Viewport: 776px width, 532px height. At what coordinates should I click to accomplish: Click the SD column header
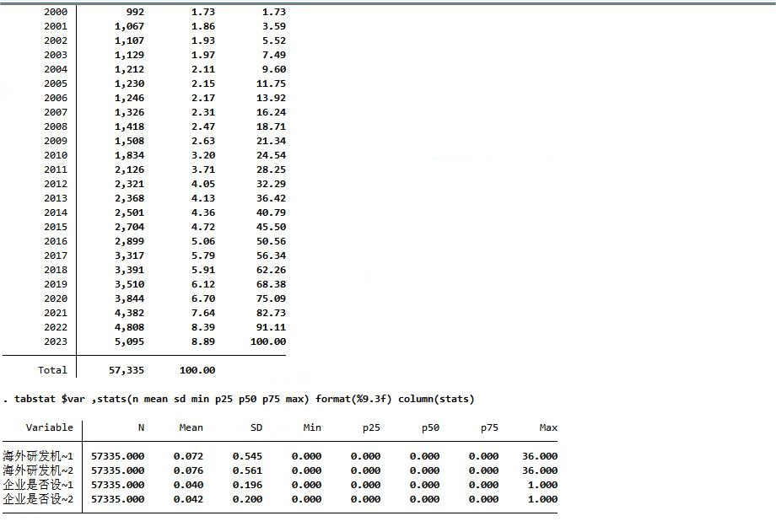click(x=256, y=427)
